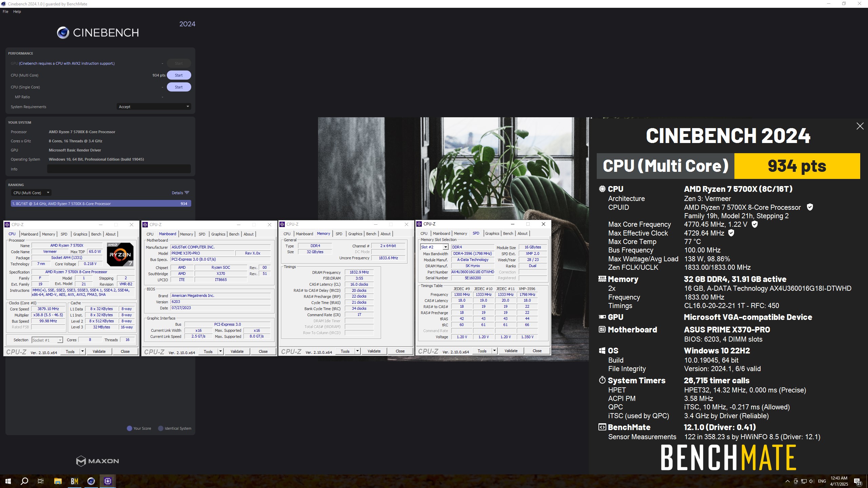This screenshot has width=868, height=488.
Task: Click the Identical System legend dot
Action: pos(161,428)
